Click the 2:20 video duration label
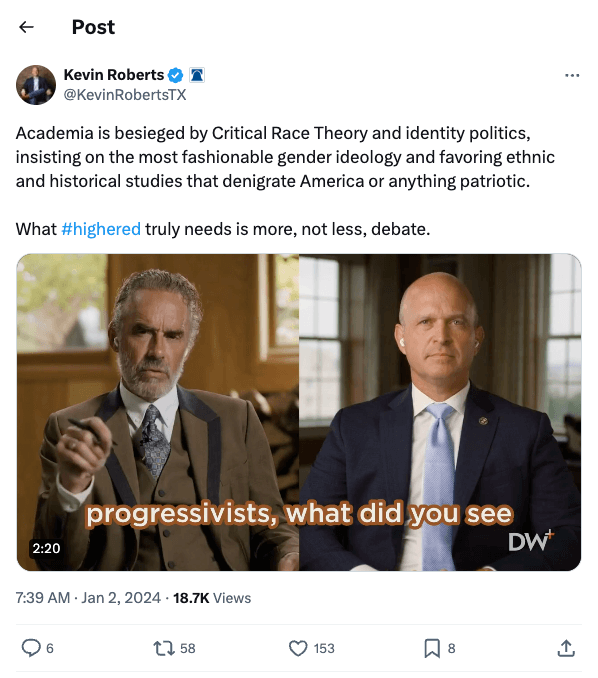This screenshot has height=678, width=598. (x=46, y=548)
